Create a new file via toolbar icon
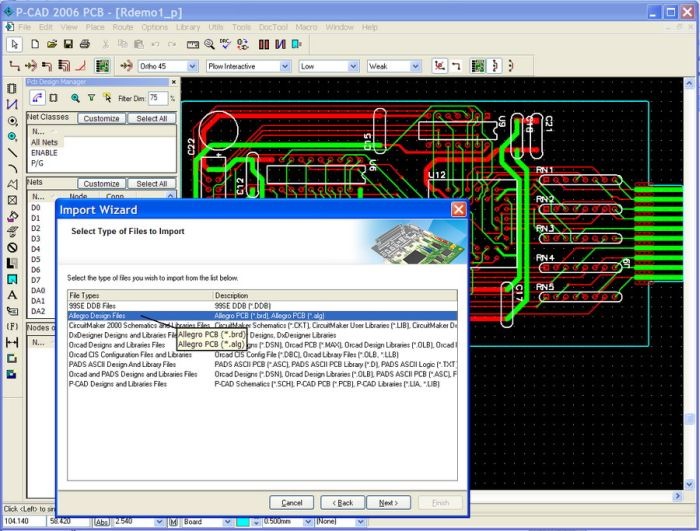 coord(34,44)
